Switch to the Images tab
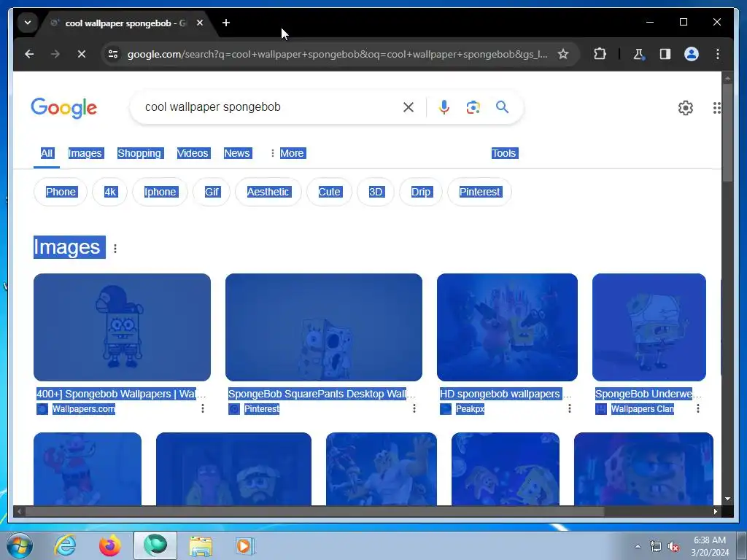This screenshot has width=747, height=560. [x=85, y=153]
